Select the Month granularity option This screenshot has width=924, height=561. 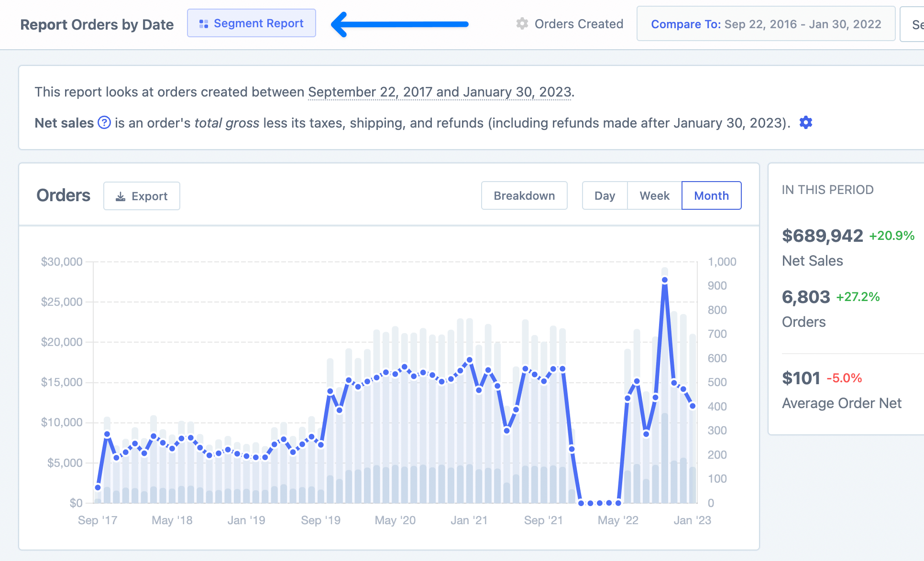[x=711, y=195]
